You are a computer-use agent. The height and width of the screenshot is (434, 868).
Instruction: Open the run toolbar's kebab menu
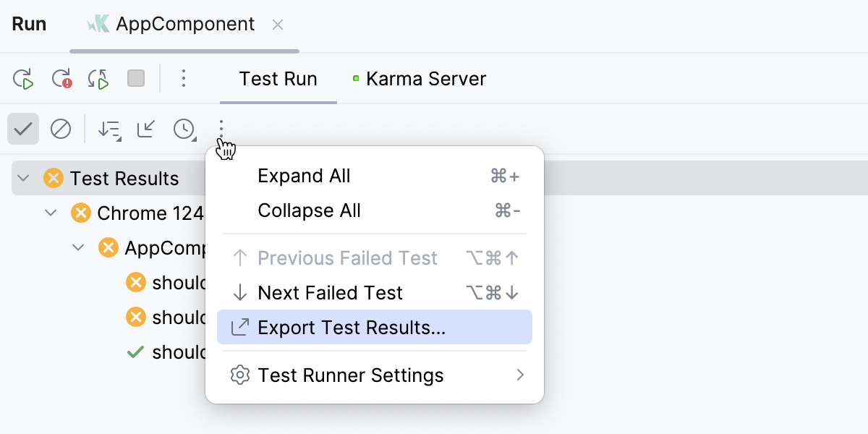pyautogui.click(x=184, y=79)
